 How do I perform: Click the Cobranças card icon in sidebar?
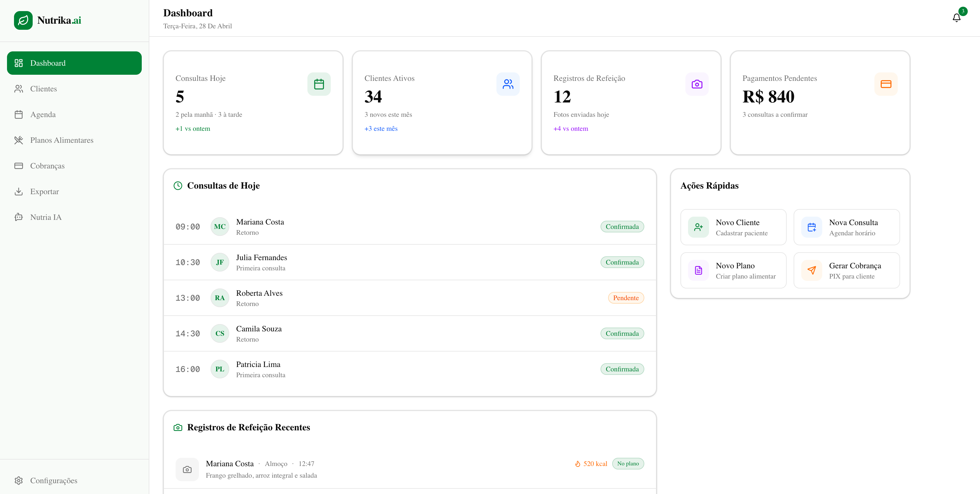click(19, 166)
